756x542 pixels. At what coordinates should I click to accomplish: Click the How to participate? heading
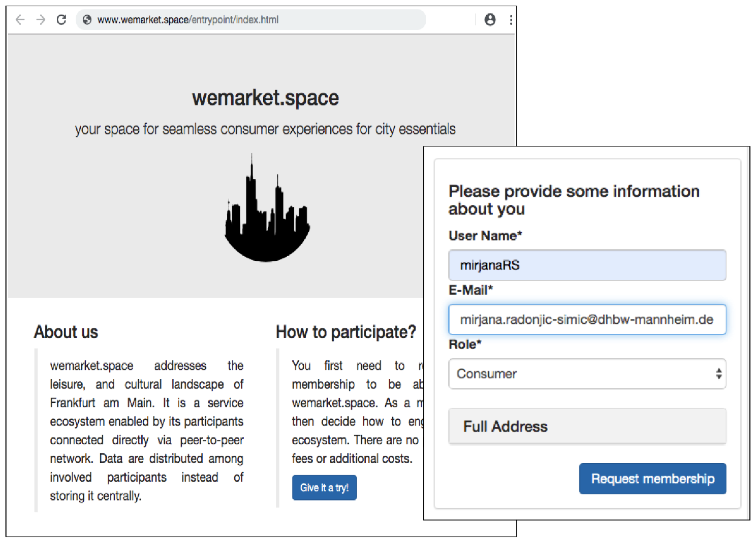pyautogui.click(x=346, y=332)
